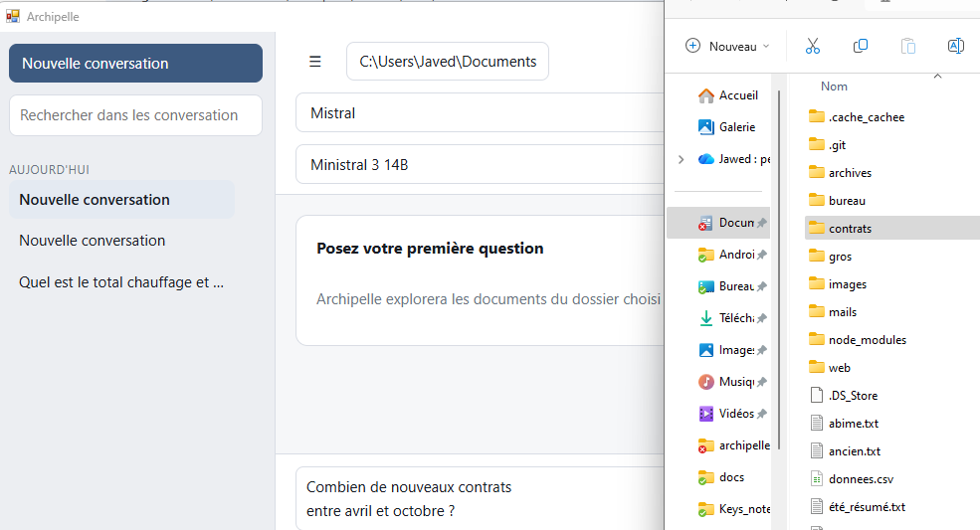Viewport: 980px width, 530px height.
Task: Expand the Jawed OneDrive node
Action: click(681, 159)
